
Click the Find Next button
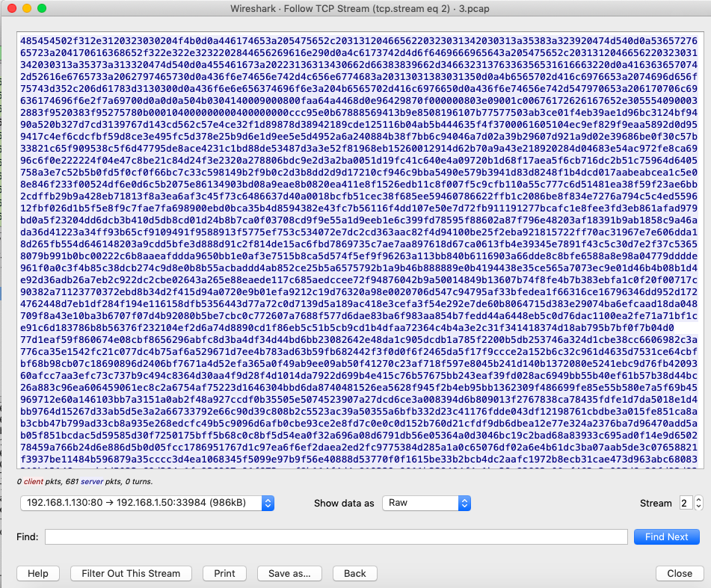tap(667, 536)
